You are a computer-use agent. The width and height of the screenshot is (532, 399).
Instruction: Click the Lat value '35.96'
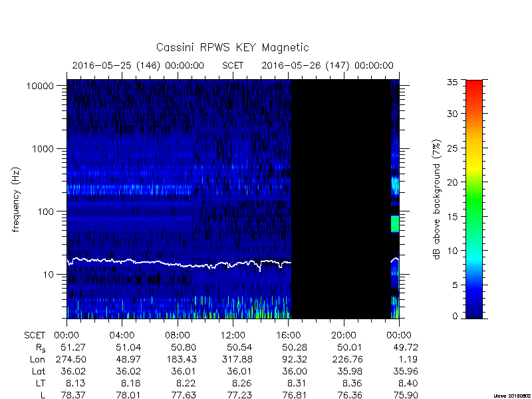pyautogui.click(x=406, y=372)
